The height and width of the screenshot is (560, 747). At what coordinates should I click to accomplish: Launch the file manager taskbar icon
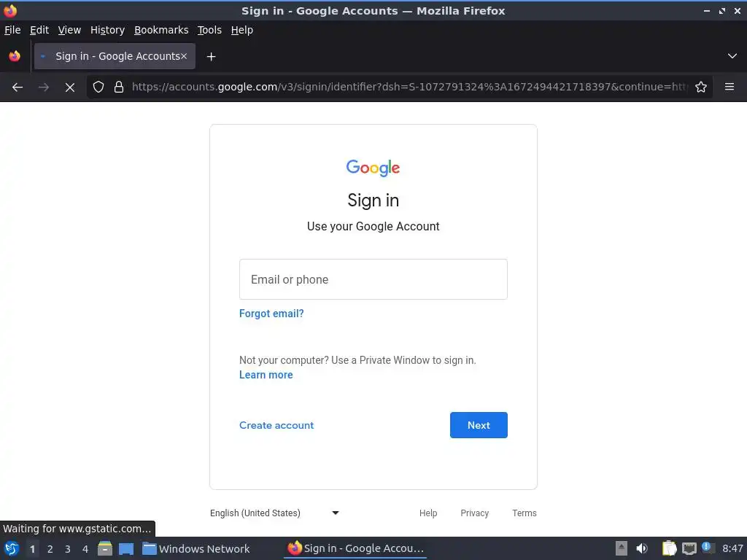pos(105,548)
